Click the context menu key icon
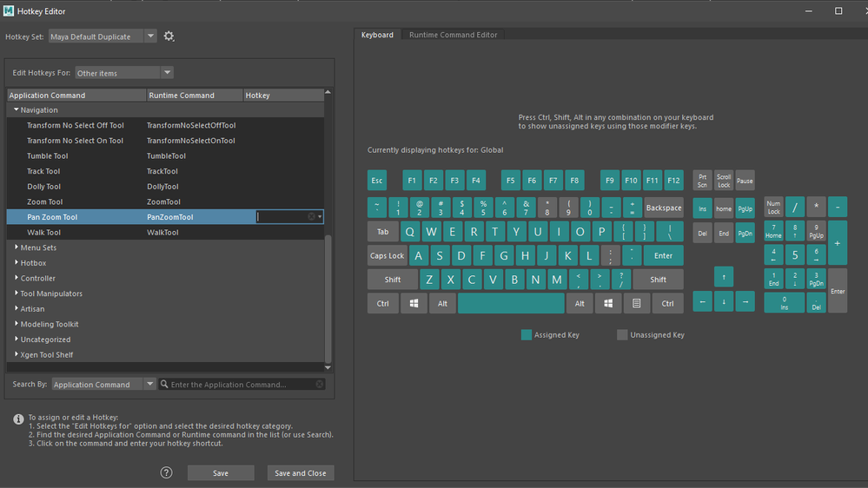868x488 pixels. pos(637,303)
